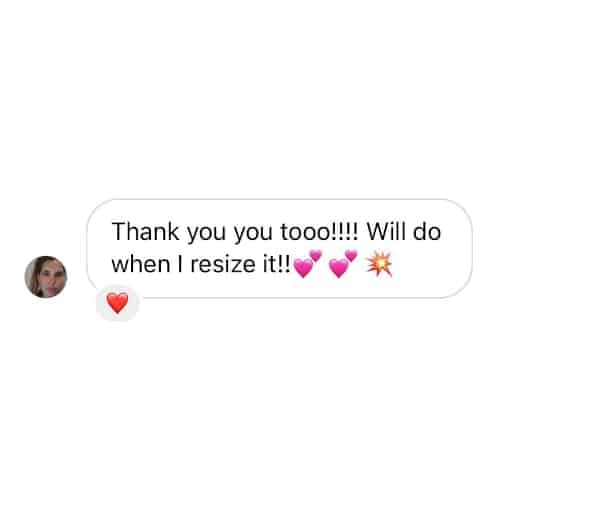Click the letter "I" before "resize"
The height and width of the screenshot is (518, 600).
point(180,264)
